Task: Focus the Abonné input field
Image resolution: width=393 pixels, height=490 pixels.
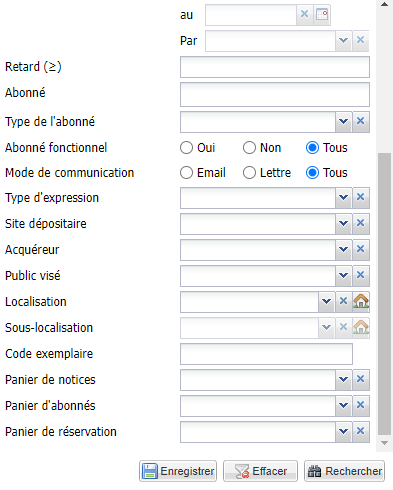Action: 275,94
